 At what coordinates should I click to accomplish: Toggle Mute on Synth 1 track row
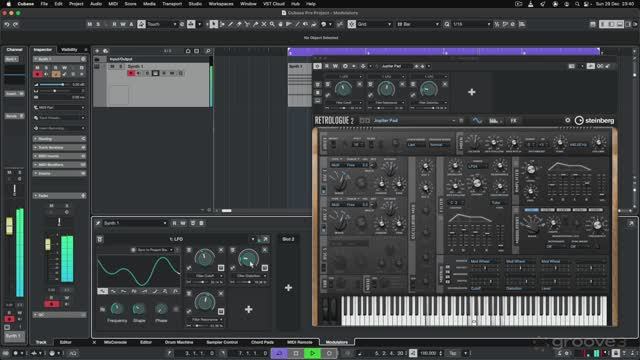click(x=113, y=66)
